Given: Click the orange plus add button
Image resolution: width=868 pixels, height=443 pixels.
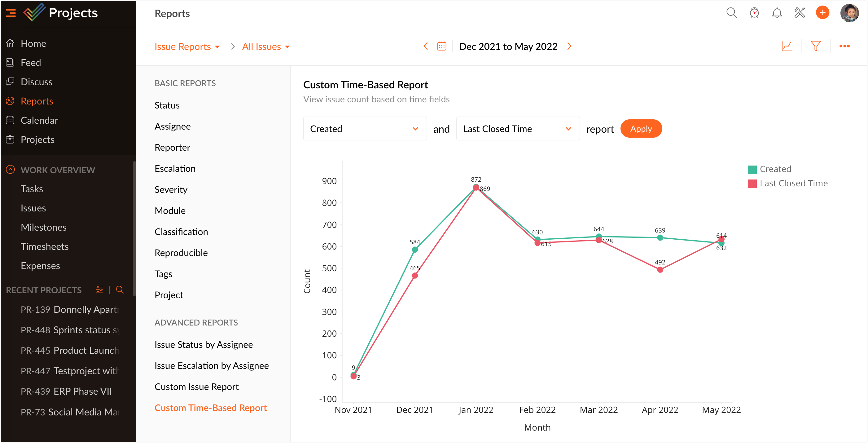Looking at the screenshot, I should [822, 13].
